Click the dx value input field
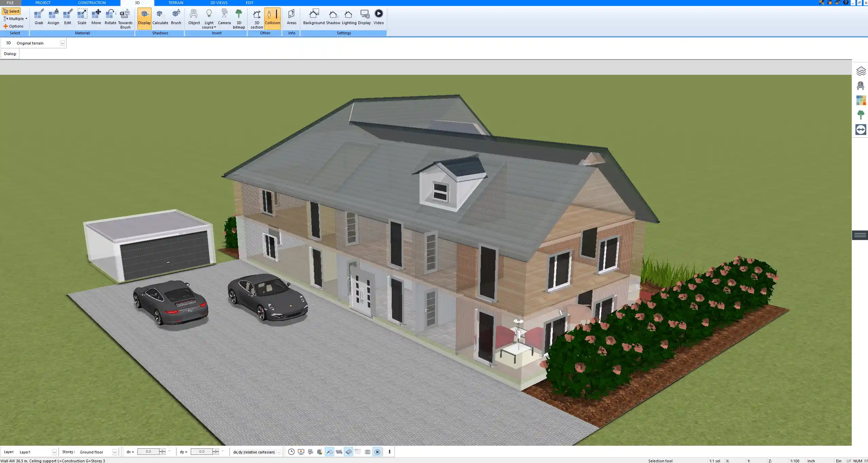 148,452
